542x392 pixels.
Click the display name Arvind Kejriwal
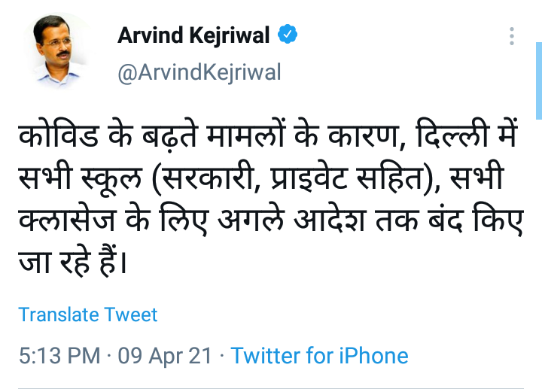(193, 36)
